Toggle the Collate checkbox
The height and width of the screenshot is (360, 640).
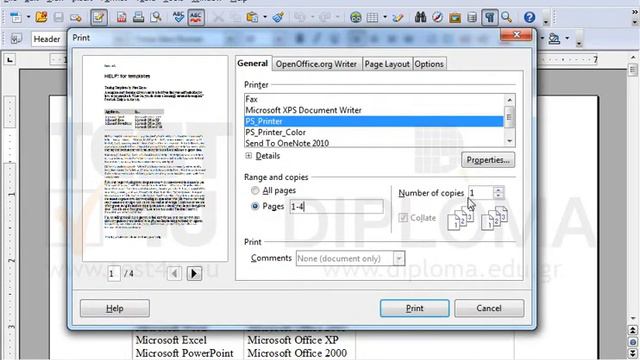tap(403, 218)
